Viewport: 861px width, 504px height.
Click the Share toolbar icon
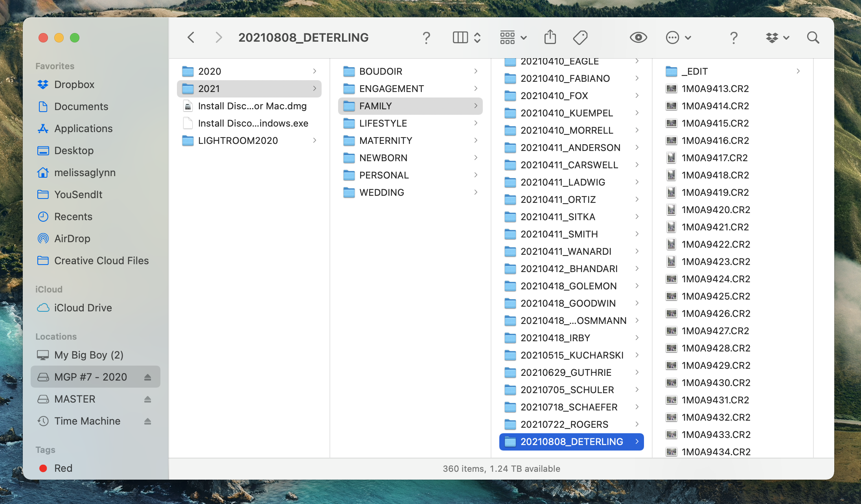click(550, 38)
